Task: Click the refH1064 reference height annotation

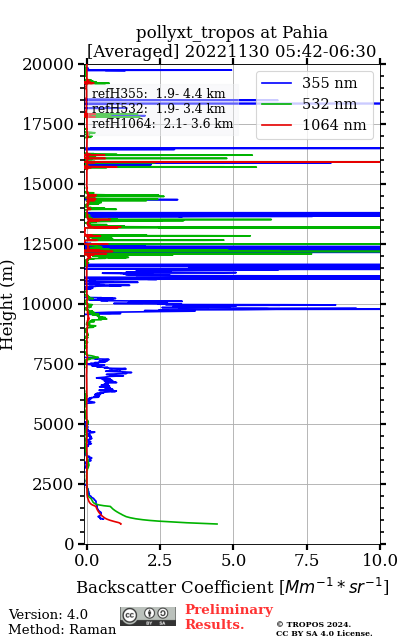Action: pyautogui.click(x=162, y=124)
